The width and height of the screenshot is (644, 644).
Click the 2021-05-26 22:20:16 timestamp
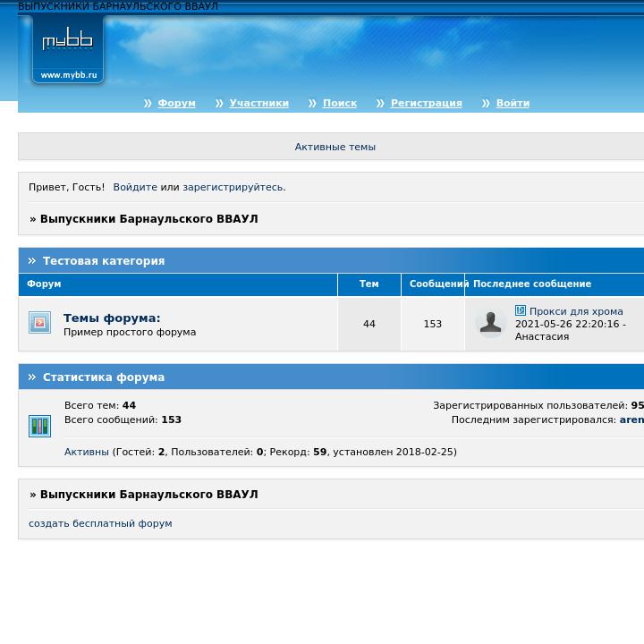(567, 324)
